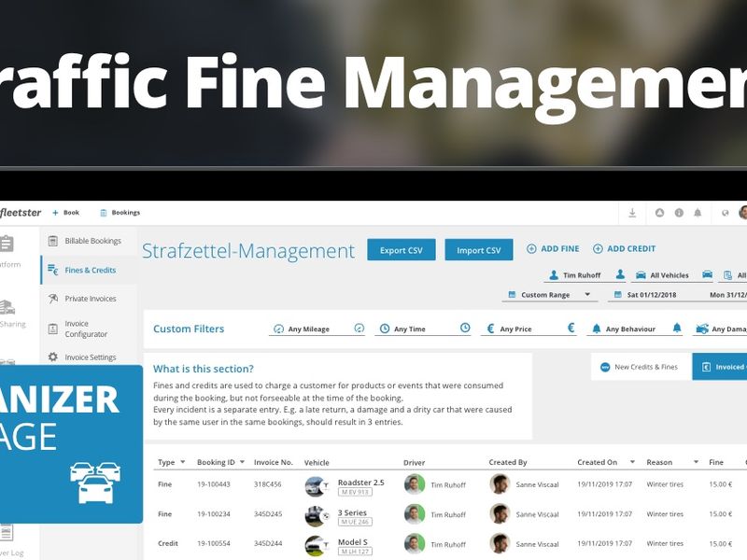
Task: Open Invoice Settings via the gear icon
Action: tap(53, 357)
